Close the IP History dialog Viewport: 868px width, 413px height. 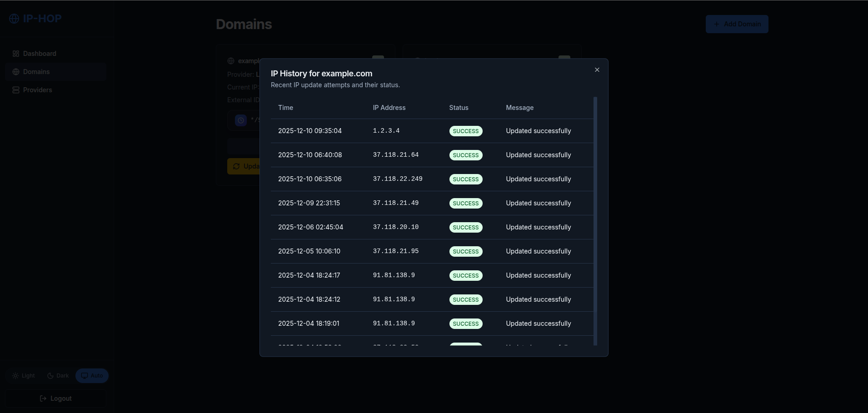click(597, 70)
